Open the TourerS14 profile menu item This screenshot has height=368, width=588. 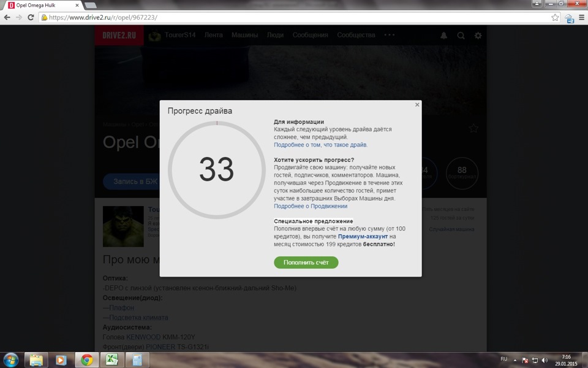pos(180,35)
